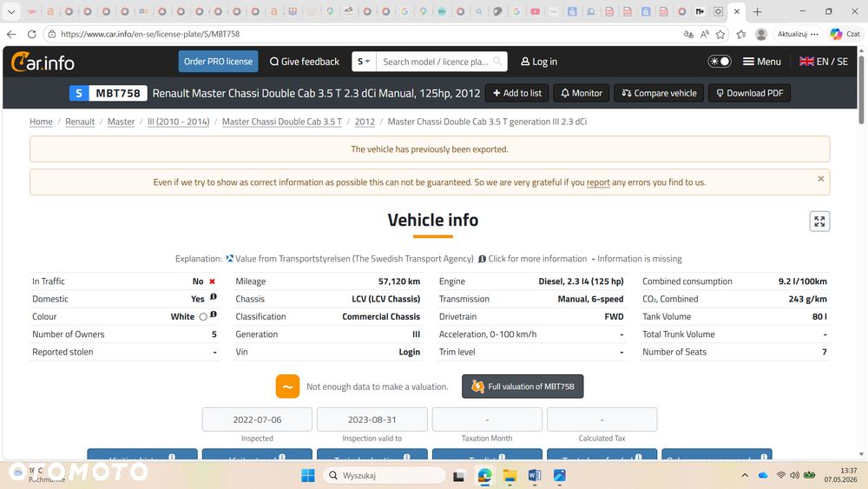Screen dimensions: 868x489
Task: Open Compare vehicle
Action: (x=659, y=93)
